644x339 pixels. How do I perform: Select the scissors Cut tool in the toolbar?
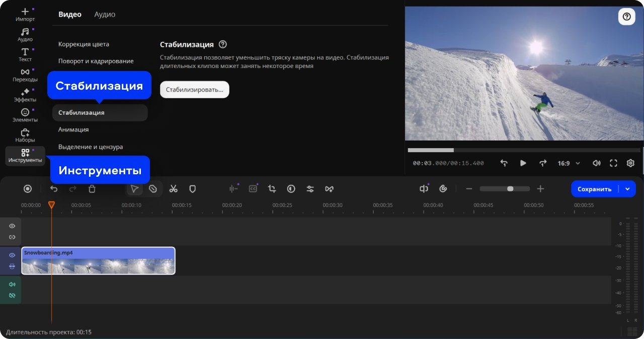173,188
